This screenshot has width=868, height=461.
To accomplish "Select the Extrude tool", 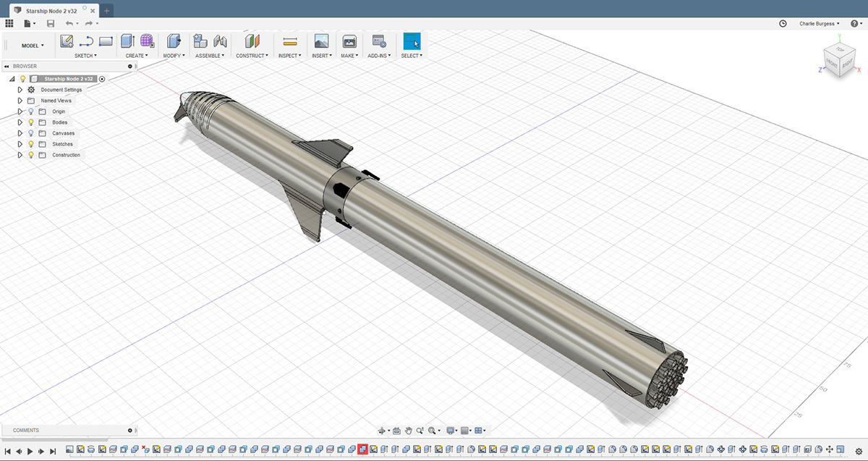I will pyautogui.click(x=128, y=41).
